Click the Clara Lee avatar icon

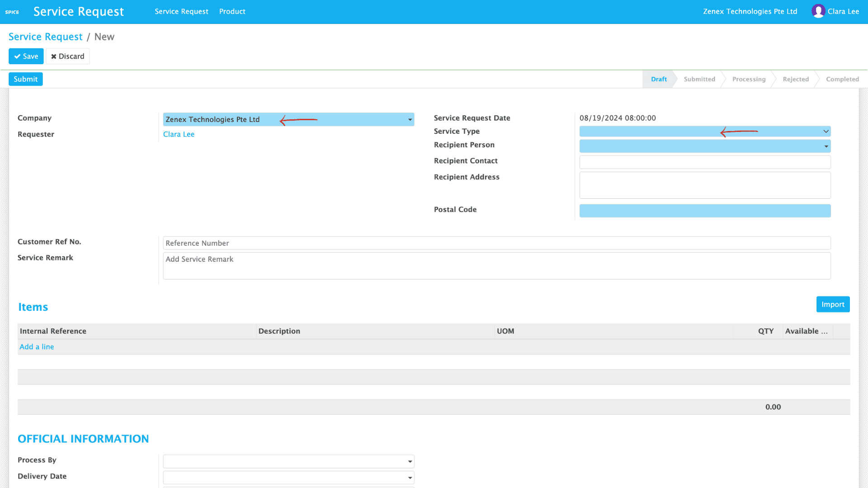818,11
